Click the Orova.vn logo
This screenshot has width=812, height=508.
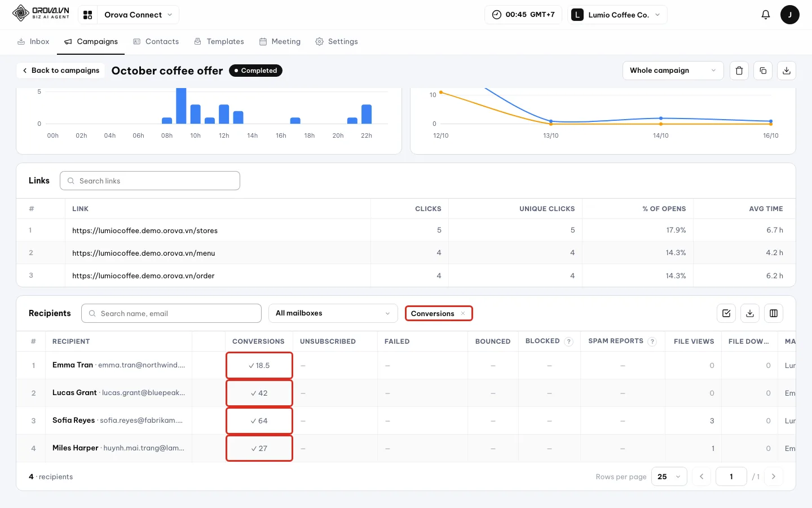(x=41, y=14)
